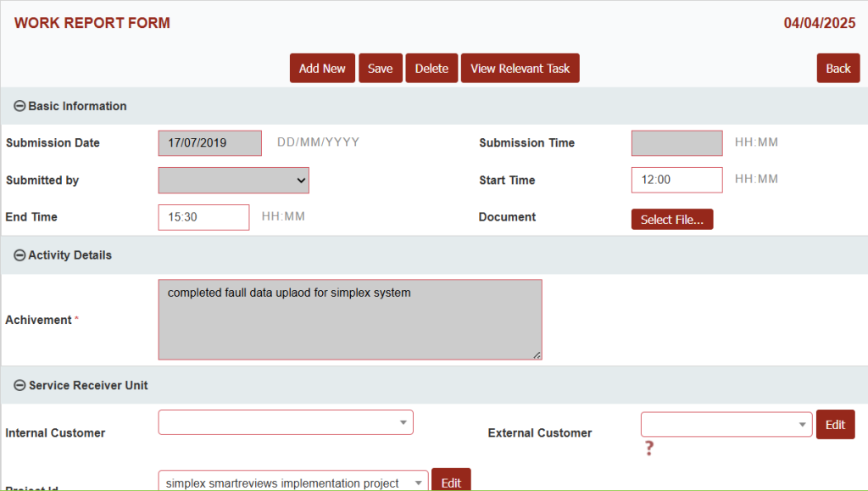868x491 pixels.
Task: Collapse the Service Receiver Unit section
Action: point(19,385)
